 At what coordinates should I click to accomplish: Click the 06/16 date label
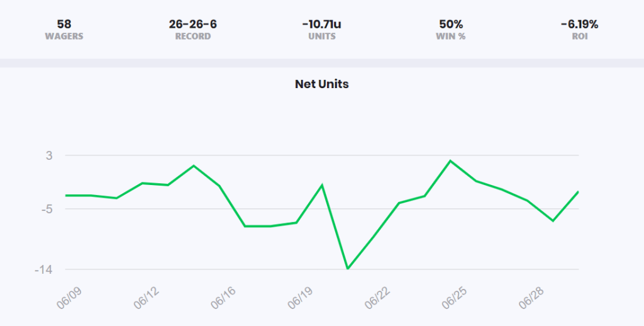[x=225, y=295]
